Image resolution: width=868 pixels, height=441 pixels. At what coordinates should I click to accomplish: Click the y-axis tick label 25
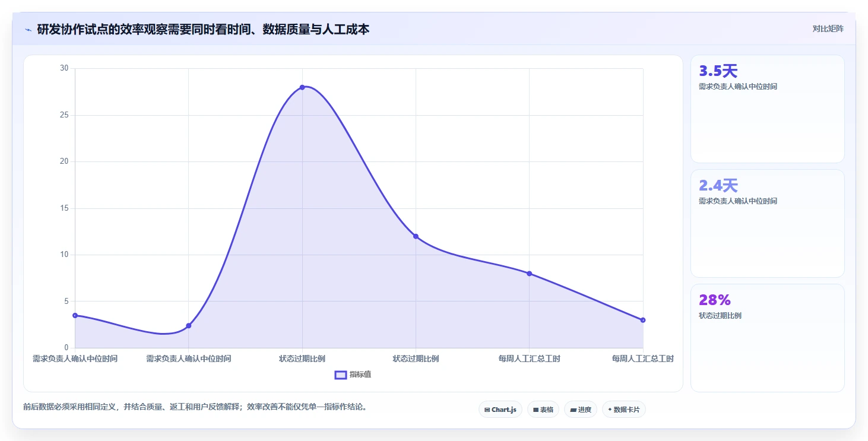(x=64, y=115)
